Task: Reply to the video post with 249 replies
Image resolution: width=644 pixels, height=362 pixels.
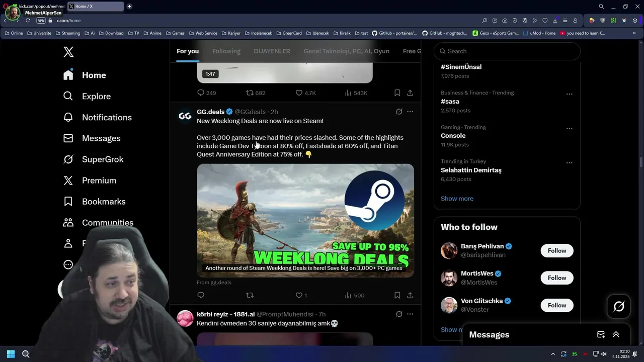Action: [x=206, y=93]
